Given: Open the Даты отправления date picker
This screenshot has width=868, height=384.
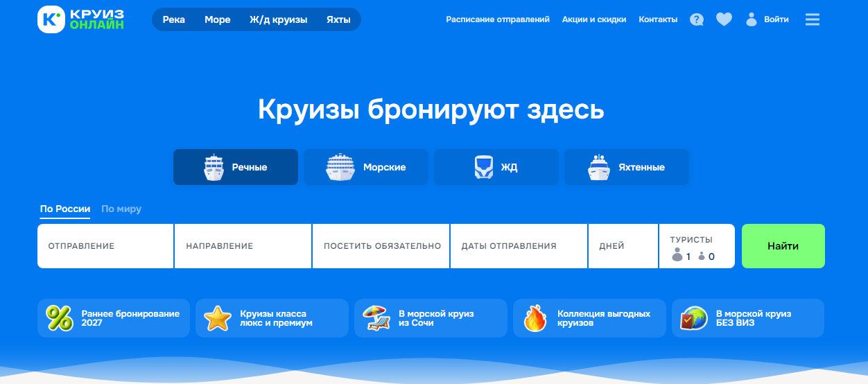Looking at the screenshot, I should pos(519,246).
